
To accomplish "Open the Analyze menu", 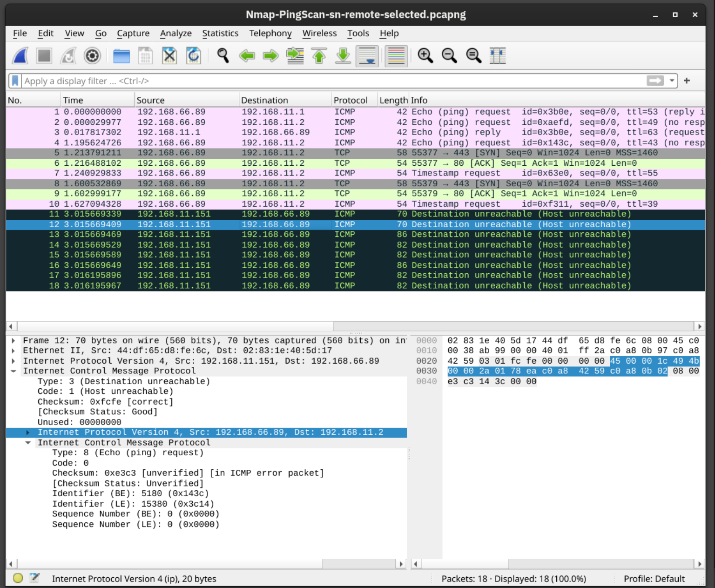I will point(175,34).
